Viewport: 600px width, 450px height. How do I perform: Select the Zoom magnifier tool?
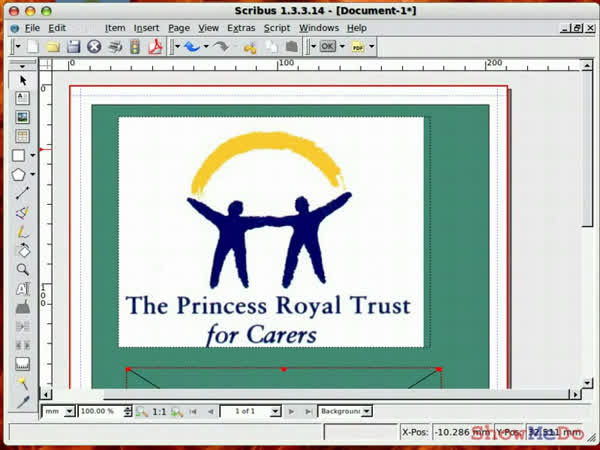[x=23, y=269]
